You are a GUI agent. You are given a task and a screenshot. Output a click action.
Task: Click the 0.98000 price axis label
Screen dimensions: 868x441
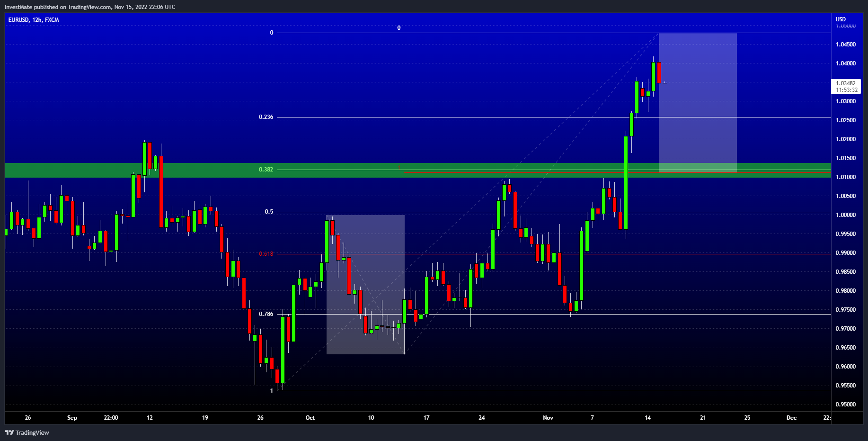tap(846, 291)
